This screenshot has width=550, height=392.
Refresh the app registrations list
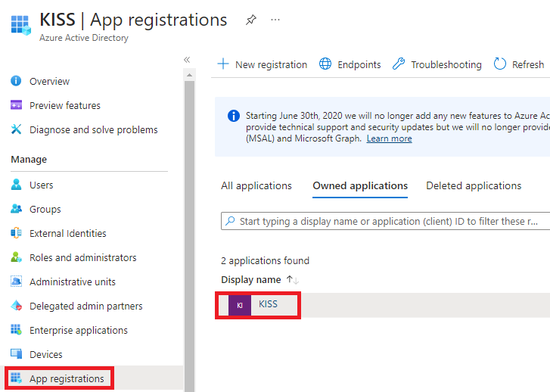click(528, 65)
